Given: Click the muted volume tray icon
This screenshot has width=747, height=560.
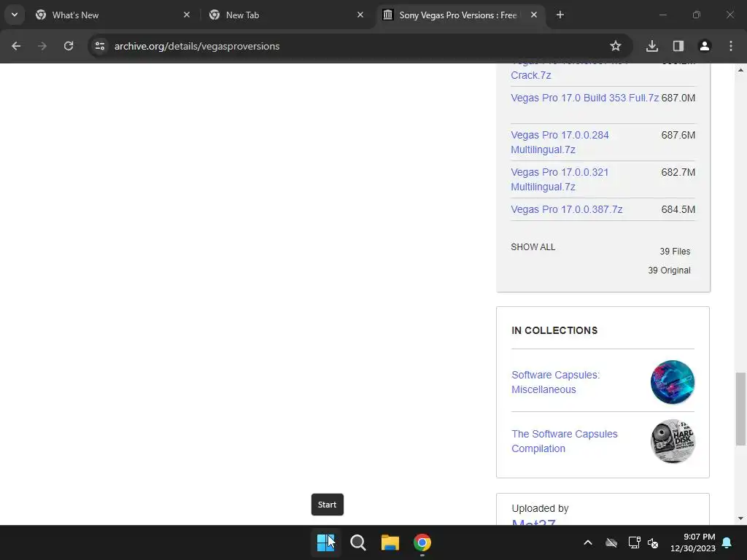Looking at the screenshot, I should pos(653,542).
